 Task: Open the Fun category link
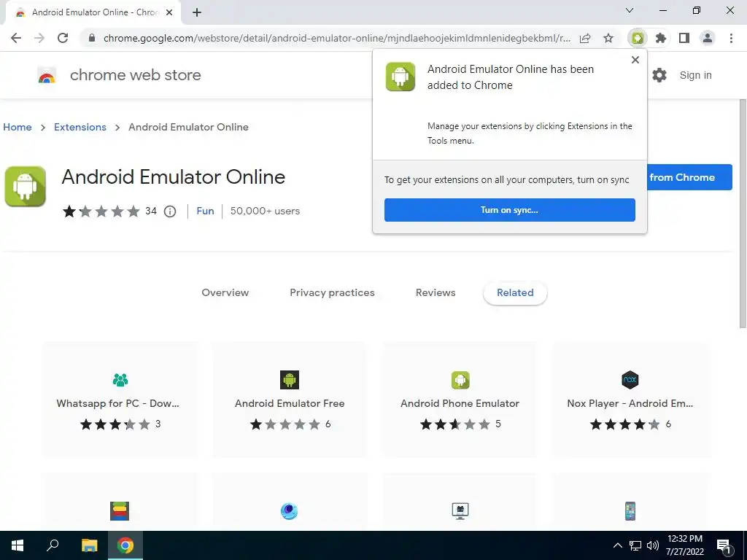pos(205,211)
